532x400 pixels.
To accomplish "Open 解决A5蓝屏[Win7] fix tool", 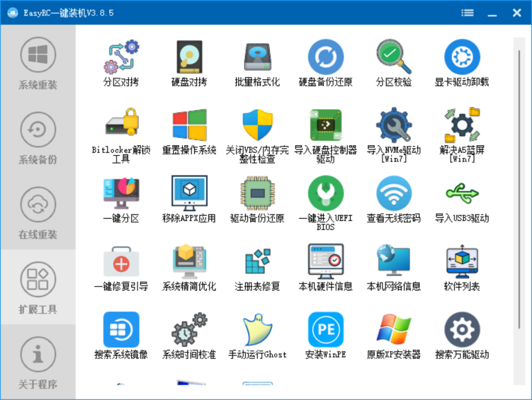I will [x=462, y=136].
